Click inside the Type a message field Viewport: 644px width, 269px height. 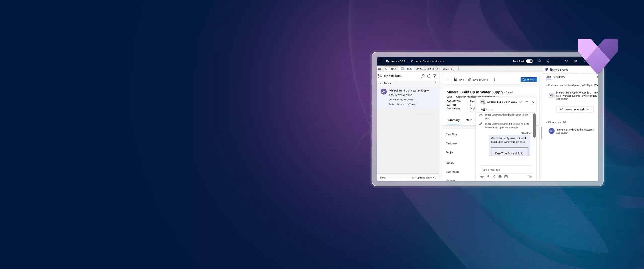pyautogui.click(x=506, y=169)
